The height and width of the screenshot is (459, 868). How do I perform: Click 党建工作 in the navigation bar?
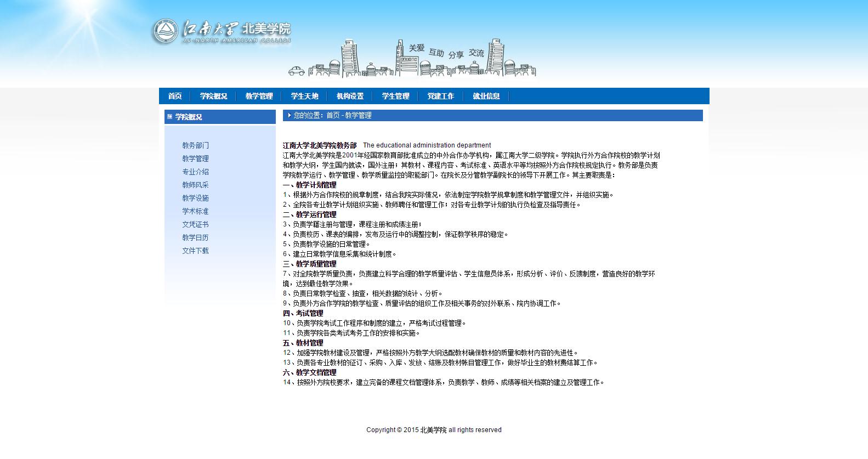pos(441,96)
